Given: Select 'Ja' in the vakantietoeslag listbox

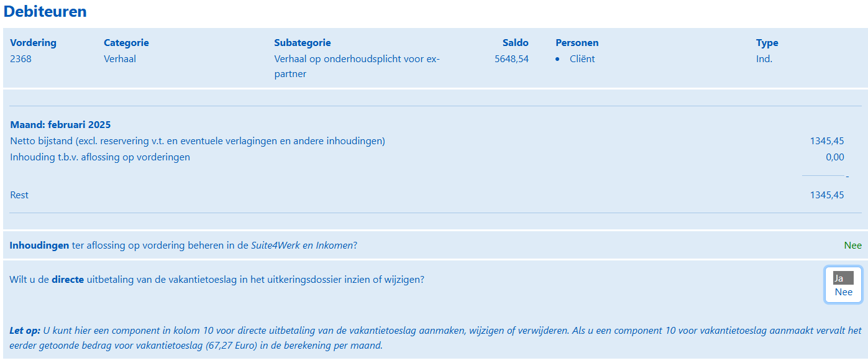Looking at the screenshot, I should [843, 278].
